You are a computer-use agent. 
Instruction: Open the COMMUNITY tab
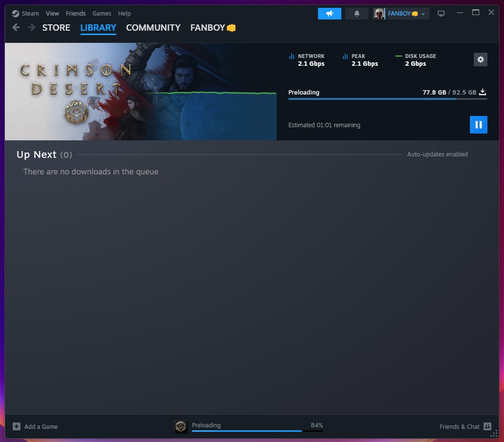153,28
